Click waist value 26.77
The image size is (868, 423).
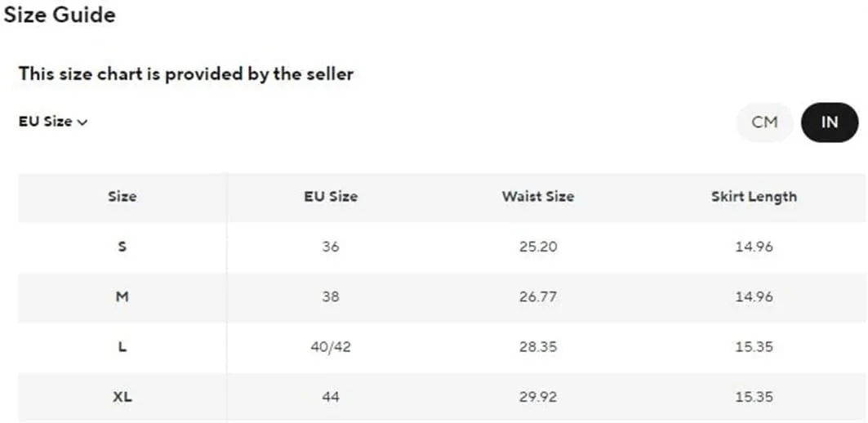pos(538,297)
